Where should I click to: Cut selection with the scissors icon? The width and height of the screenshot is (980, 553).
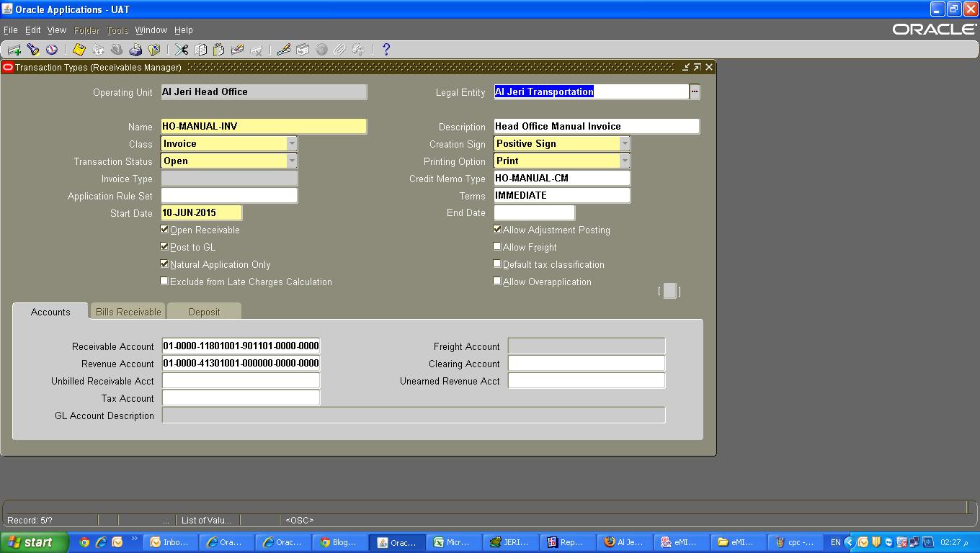(181, 50)
